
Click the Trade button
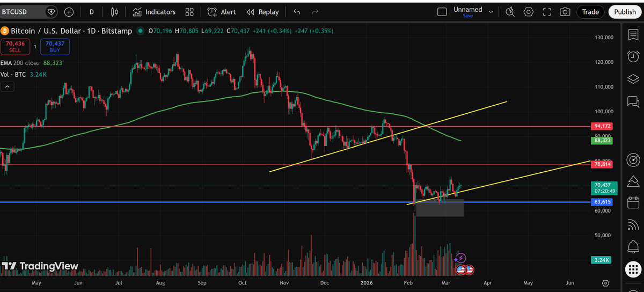[x=590, y=12]
